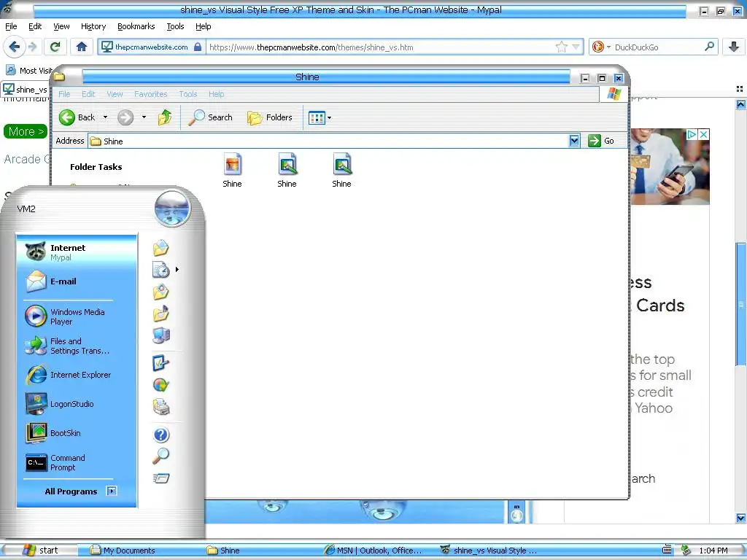The height and width of the screenshot is (560, 747).
Task: Open Mypal File menu
Action: pos(11,26)
